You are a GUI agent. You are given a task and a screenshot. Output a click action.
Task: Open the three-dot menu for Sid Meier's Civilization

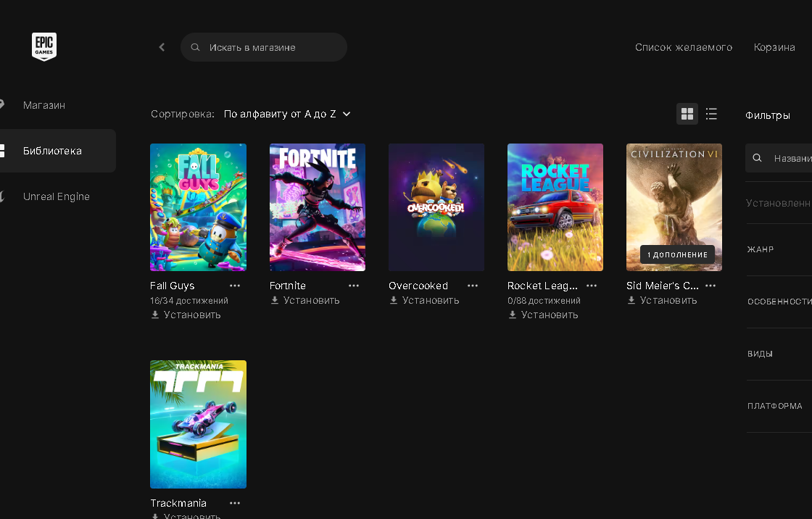(x=710, y=286)
